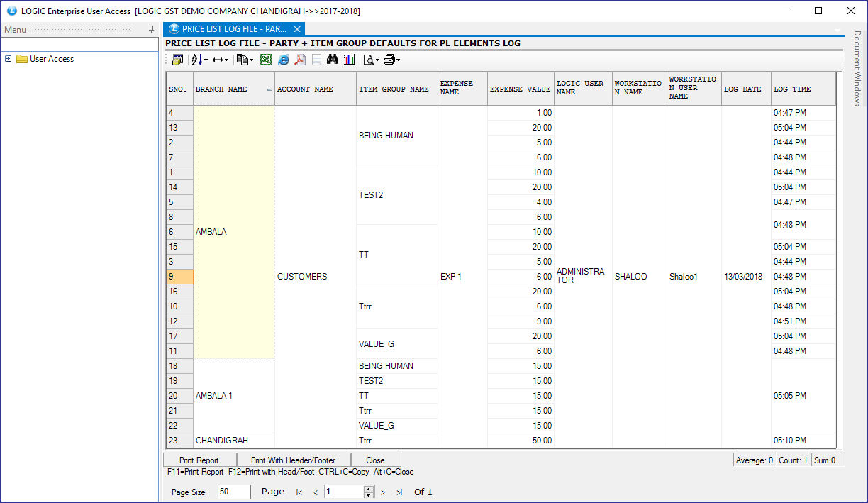The height and width of the screenshot is (503, 868).
Task: Click the SHALOO workstation name cell
Action: pyautogui.click(x=640, y=276)
